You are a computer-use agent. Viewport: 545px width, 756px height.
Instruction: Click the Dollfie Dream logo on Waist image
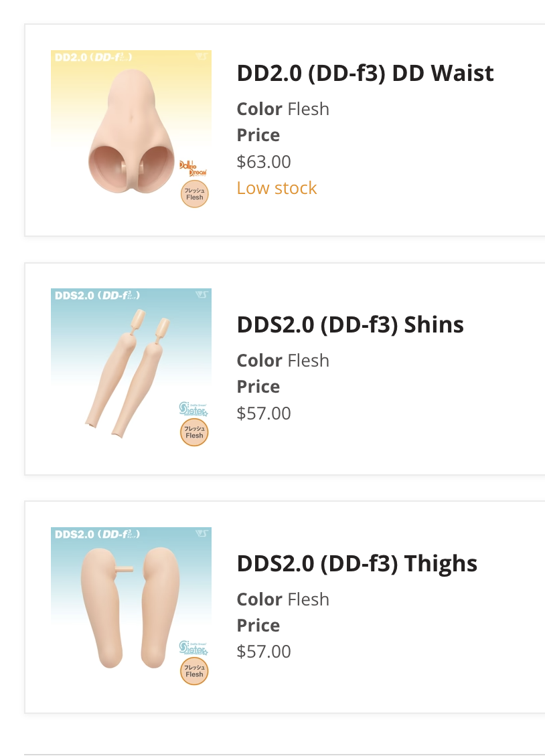pyautogui.click(x=192, y=168)
